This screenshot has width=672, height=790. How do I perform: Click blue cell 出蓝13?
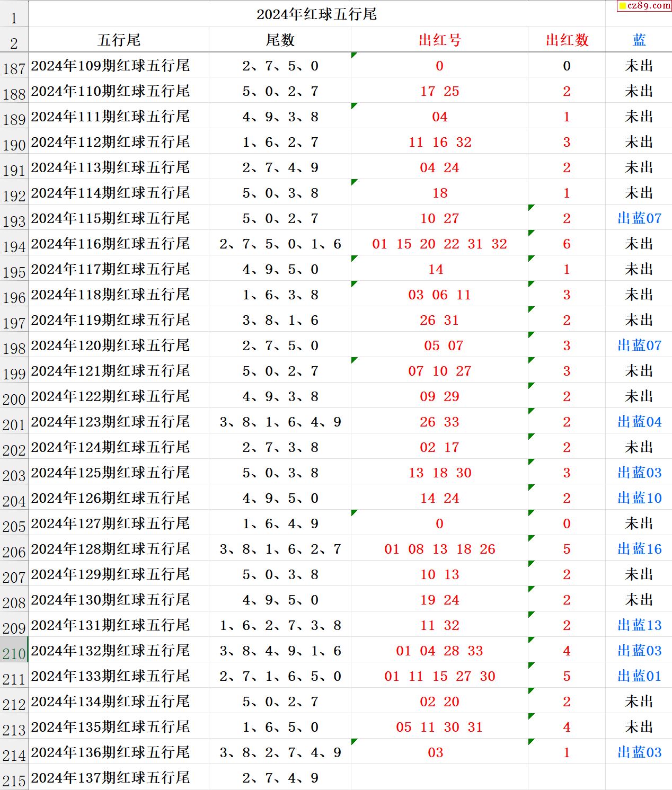[x=639, y=625]
